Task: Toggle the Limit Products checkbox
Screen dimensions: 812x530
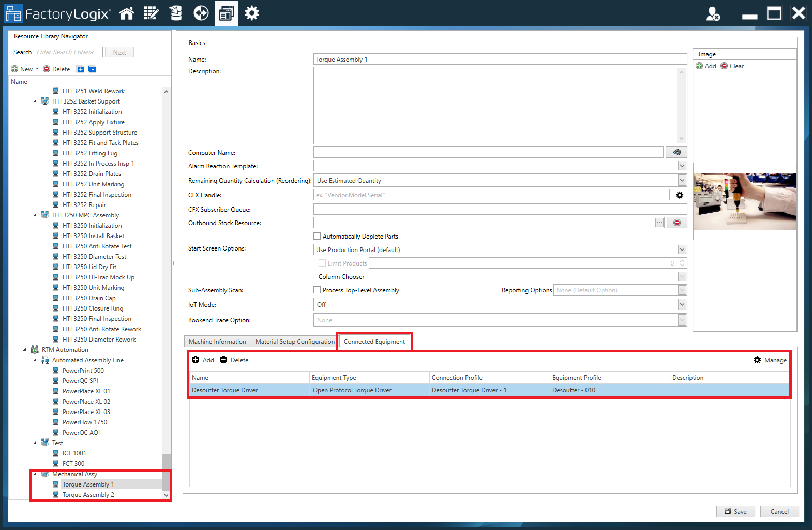Action: coord(322,263)
